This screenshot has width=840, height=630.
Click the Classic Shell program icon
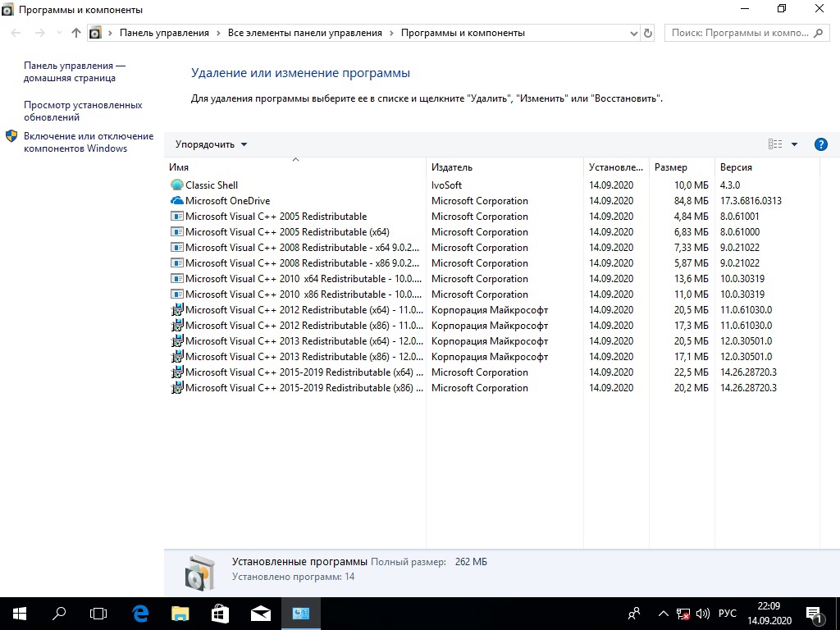click(176, 185)
